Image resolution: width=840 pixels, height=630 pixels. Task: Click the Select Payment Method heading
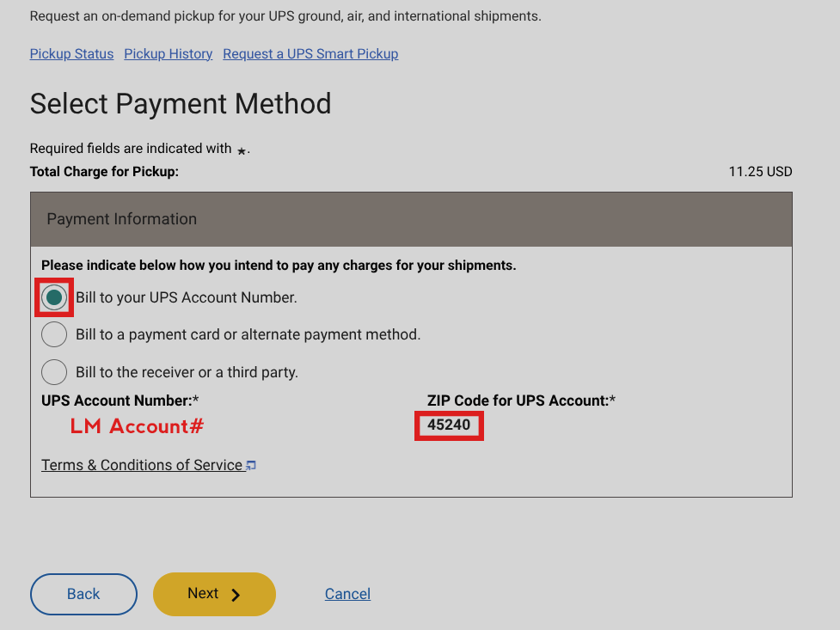181,104
